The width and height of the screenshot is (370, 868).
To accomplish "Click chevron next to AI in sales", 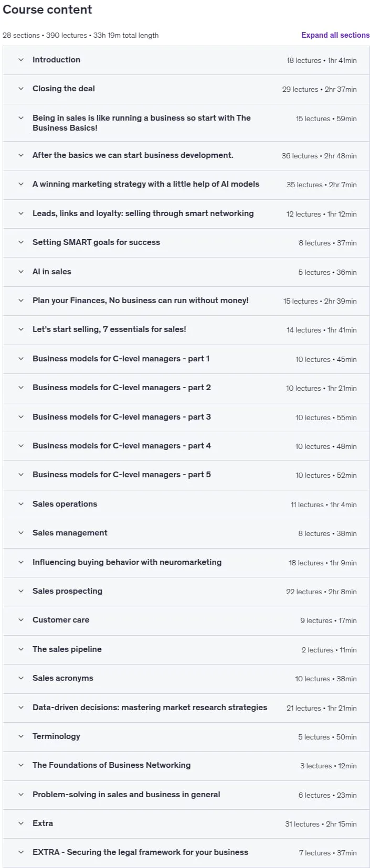I will point(21,272).
